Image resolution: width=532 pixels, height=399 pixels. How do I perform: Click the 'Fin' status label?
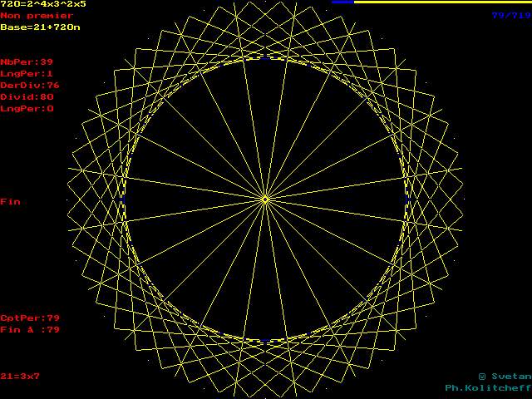[10, 201]
